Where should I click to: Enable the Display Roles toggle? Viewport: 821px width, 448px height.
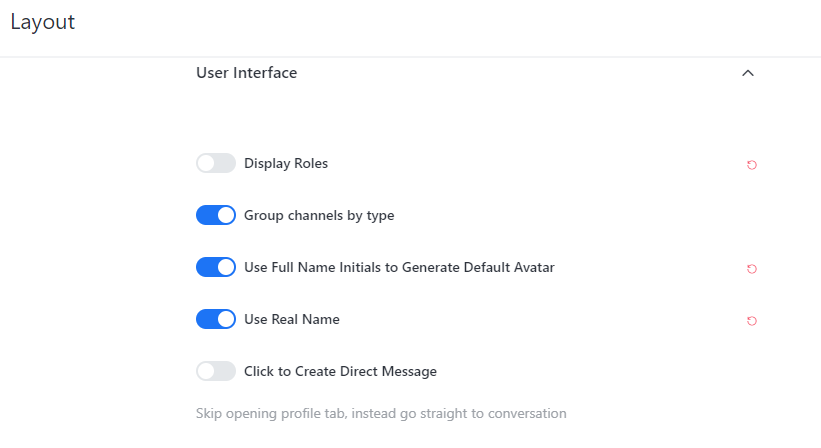[215, 163]
